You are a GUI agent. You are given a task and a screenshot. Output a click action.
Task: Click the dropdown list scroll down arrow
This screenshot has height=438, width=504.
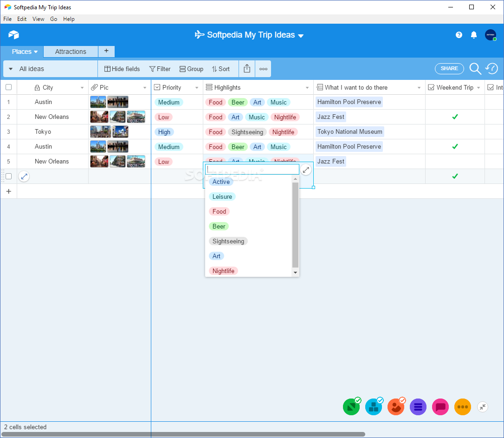click(x=296, y=273)
